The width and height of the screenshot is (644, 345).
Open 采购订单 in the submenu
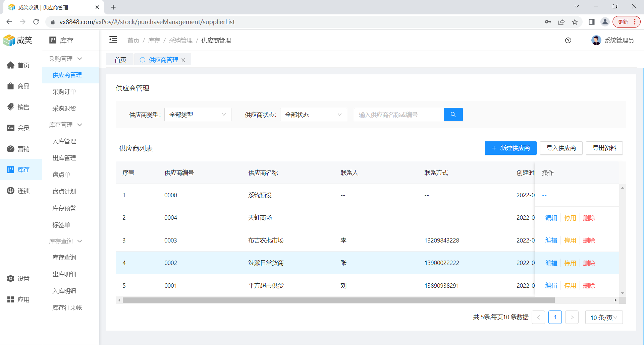[x=64, y=91]
